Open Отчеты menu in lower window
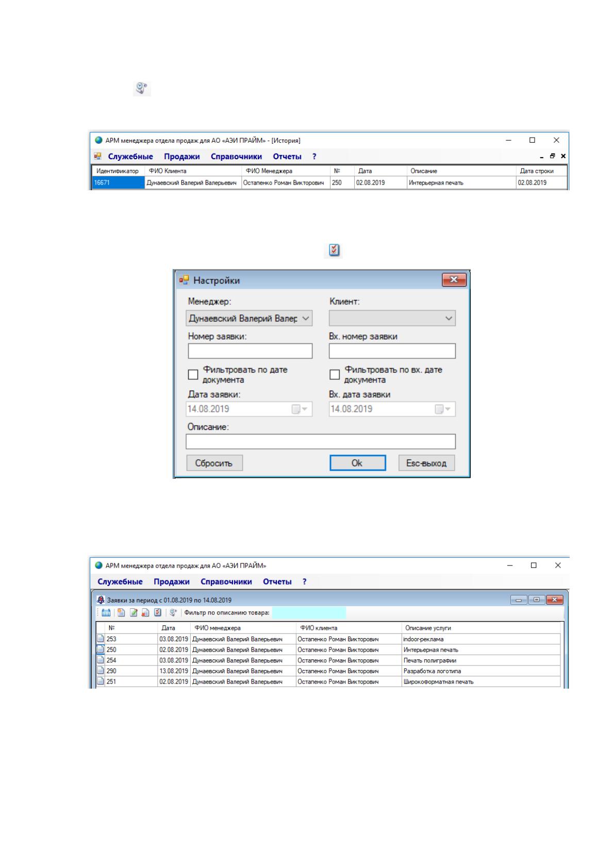Viewport: 614px width, 868px height. [x=277, y=582]
